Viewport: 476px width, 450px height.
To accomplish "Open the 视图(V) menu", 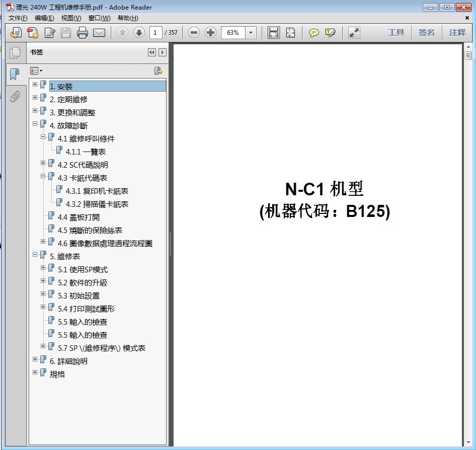I will (x=71, y=18).
